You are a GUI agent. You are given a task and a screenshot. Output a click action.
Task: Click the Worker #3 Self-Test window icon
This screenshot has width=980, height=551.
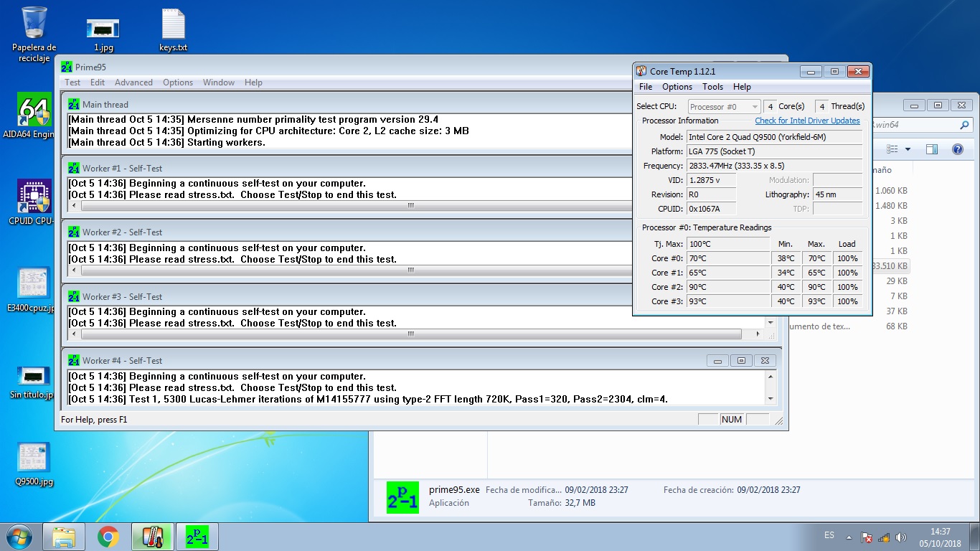(74, 296)
